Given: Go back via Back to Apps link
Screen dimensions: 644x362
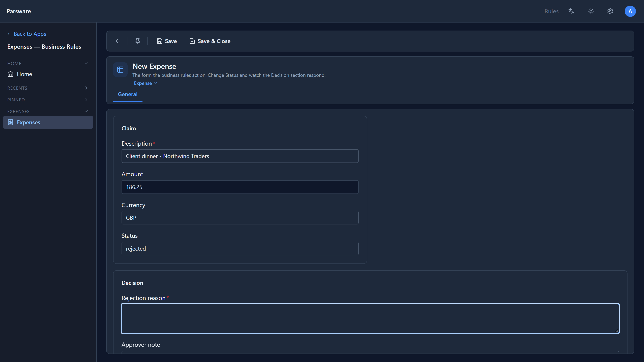Looking at the screenshot, I should point(27,34).
